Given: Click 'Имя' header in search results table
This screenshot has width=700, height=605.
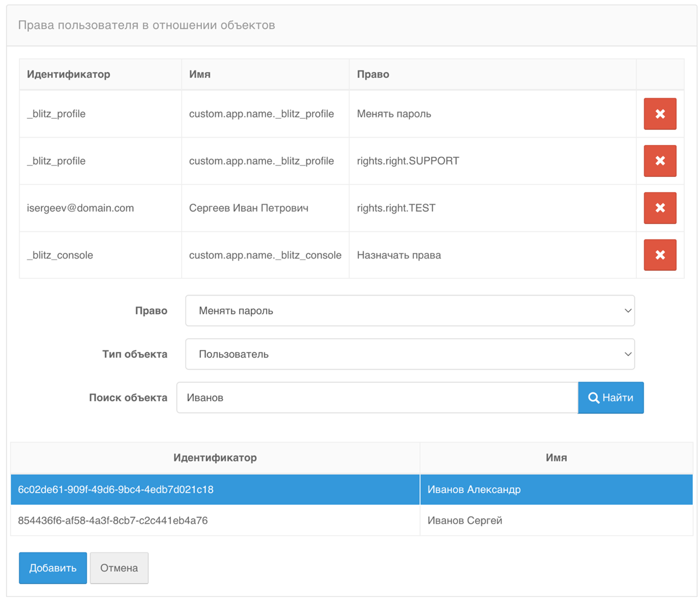Looking at the screenshot, I should click(x=556, y=457).
